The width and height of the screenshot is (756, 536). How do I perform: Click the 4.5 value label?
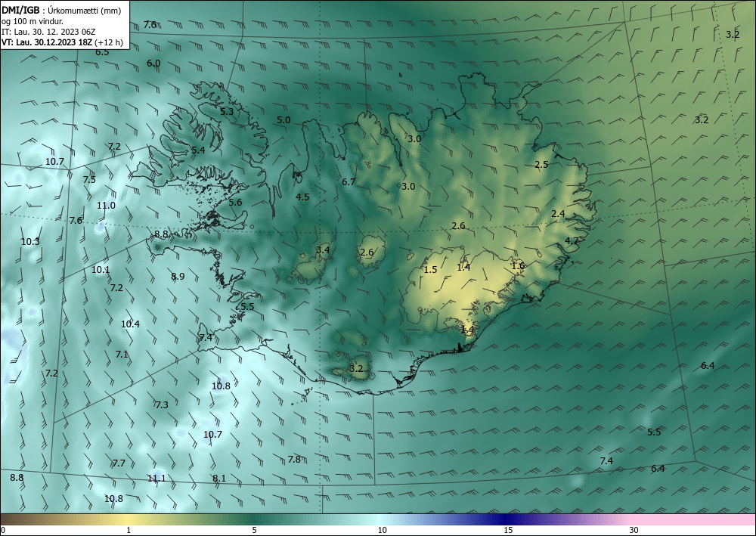[302, 197]
